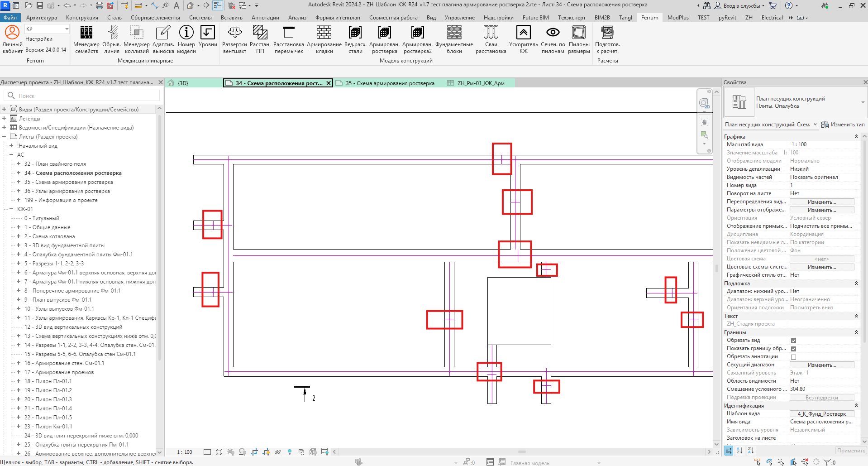Open the 35 - Схема армирования ростверка view tab

coord(390,83)
